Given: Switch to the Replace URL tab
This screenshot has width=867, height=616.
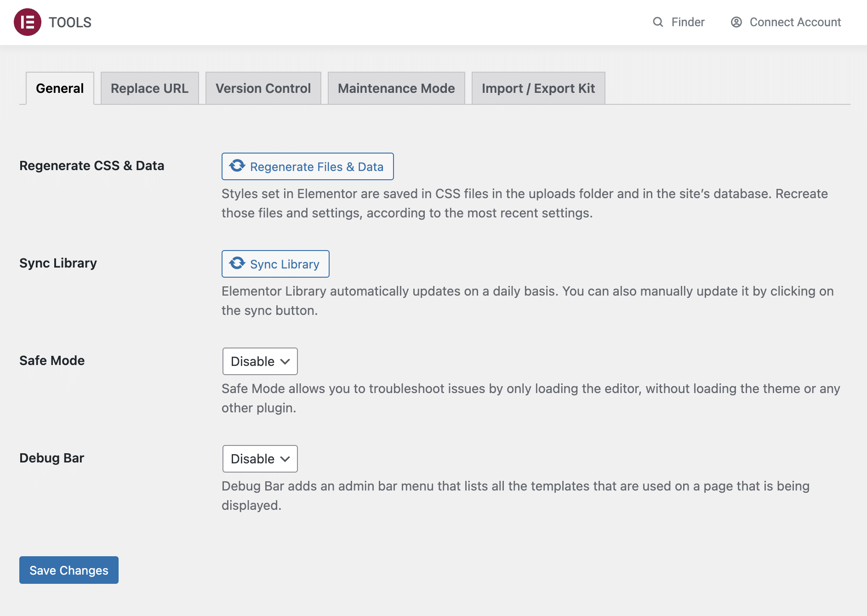Looking at the screenshot, I should pyautogui.click(x=149, y=88).
